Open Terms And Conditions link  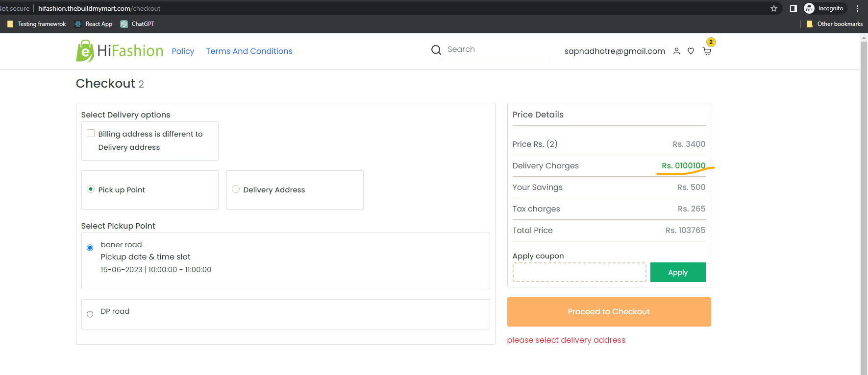click(x=249, y=51)
